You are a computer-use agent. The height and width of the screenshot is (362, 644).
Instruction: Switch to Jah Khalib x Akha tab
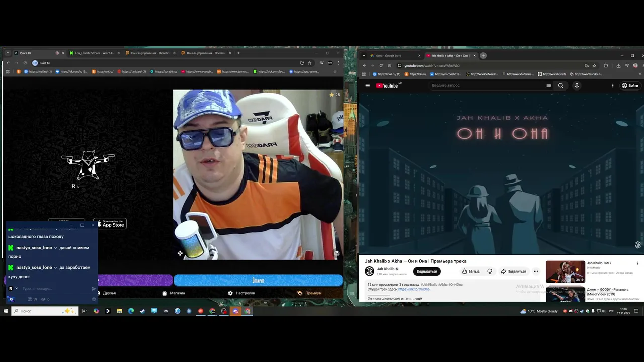pyautogui.click(x=450, y=56)
